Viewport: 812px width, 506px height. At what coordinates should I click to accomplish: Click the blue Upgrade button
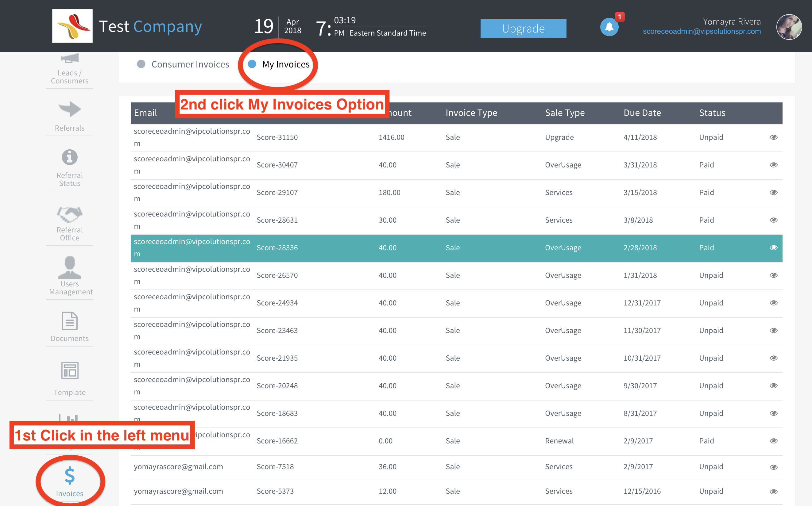tap(523, 29)
